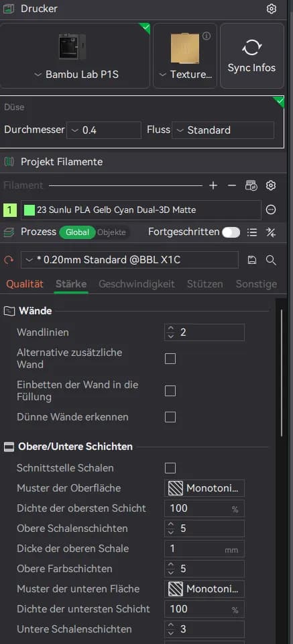Remove a filament with minus icon
Screen dimensions: 293x644
point(232,185)
